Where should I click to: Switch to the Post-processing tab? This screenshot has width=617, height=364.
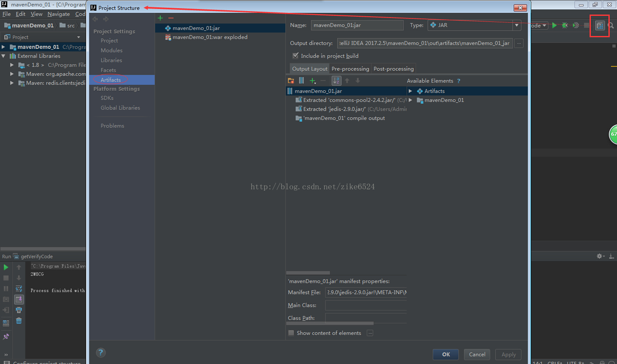(x=394, y=69)
